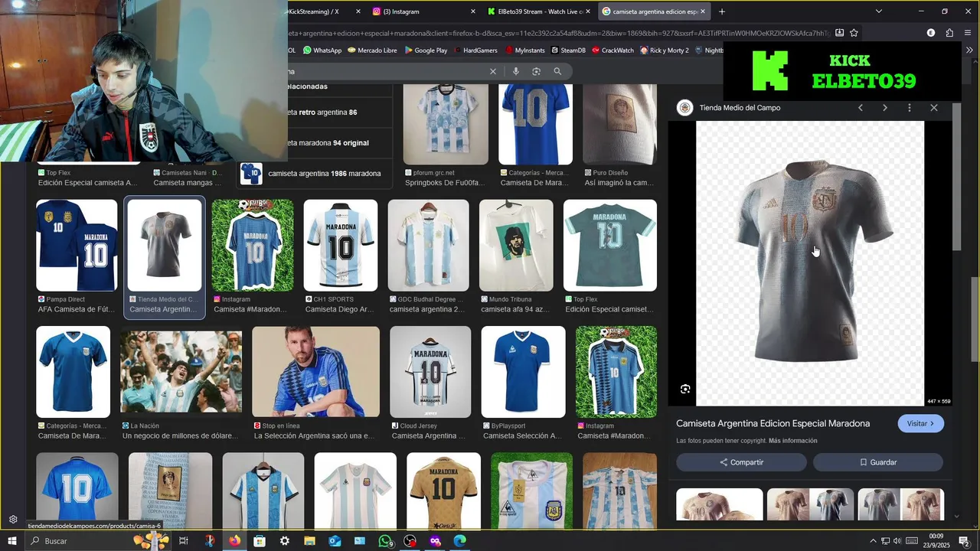Open CH1 SPORTS Maradona 10 striped jersey
This screenshot has width=980, height=551.
point(341,246)
